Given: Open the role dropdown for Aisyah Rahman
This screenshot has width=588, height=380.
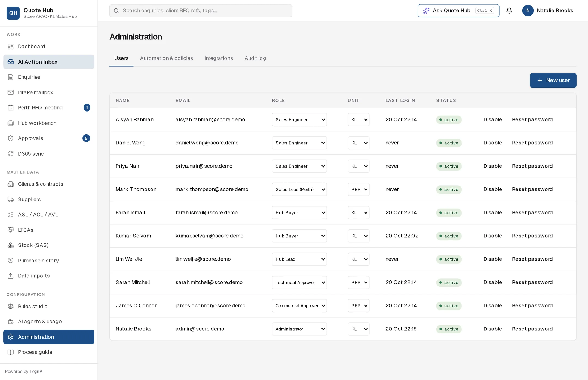Looking at the screenshot, I should (299, 120).
